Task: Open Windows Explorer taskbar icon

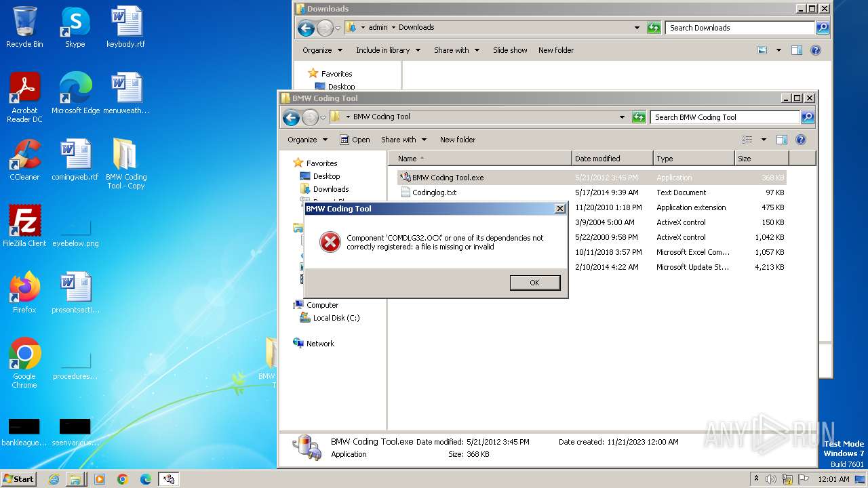Action: 75,479
